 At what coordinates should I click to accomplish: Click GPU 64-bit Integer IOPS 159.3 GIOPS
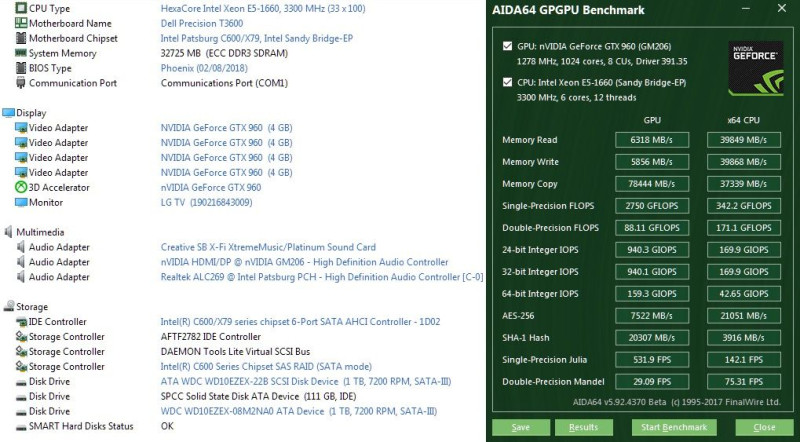[652, 293]
